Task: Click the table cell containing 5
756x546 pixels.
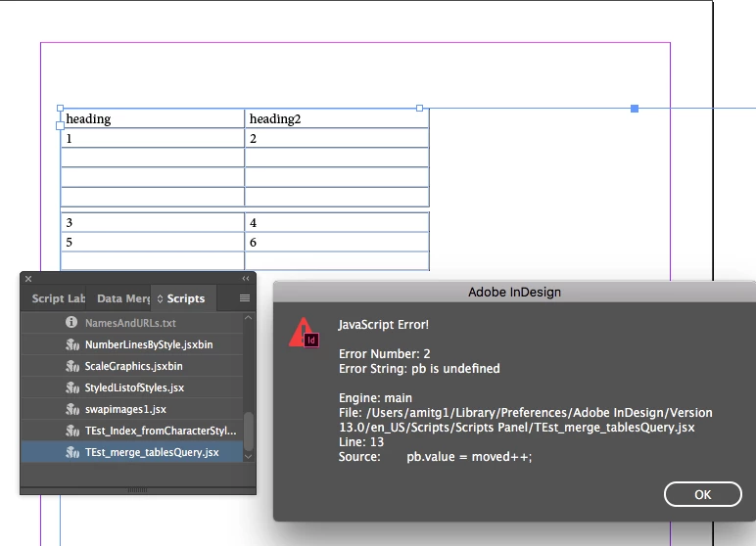Action: tap(153, 242)
